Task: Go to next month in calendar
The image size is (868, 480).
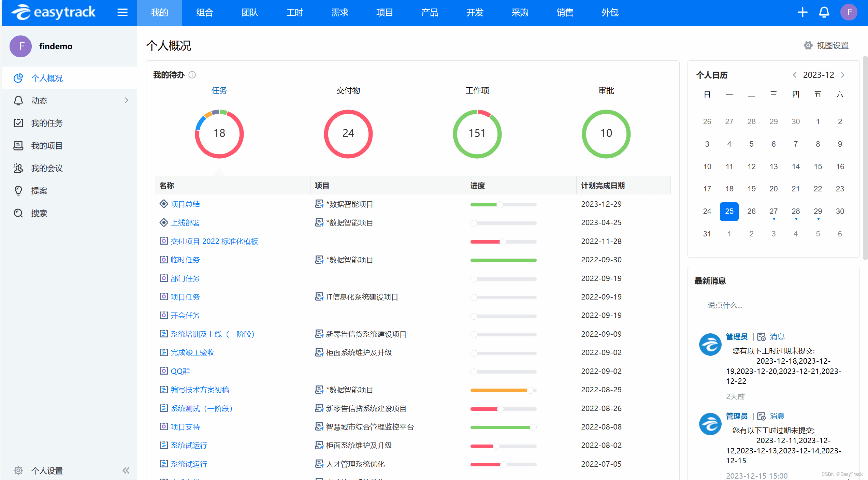Action: pos(843,75)
